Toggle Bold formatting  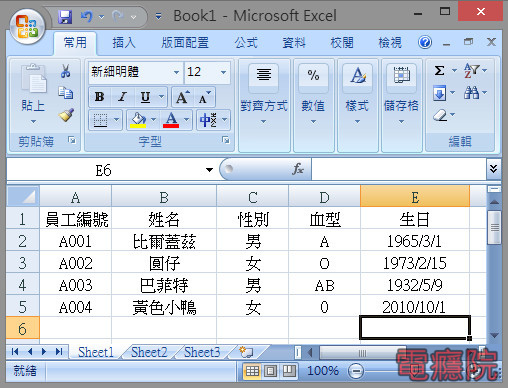(x=100, y=97)
